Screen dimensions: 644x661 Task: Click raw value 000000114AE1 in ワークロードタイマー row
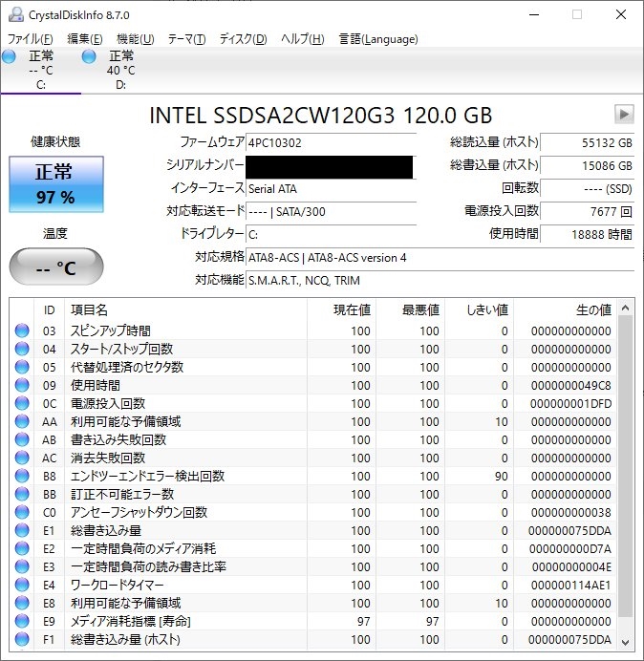[x=570, y=585]
